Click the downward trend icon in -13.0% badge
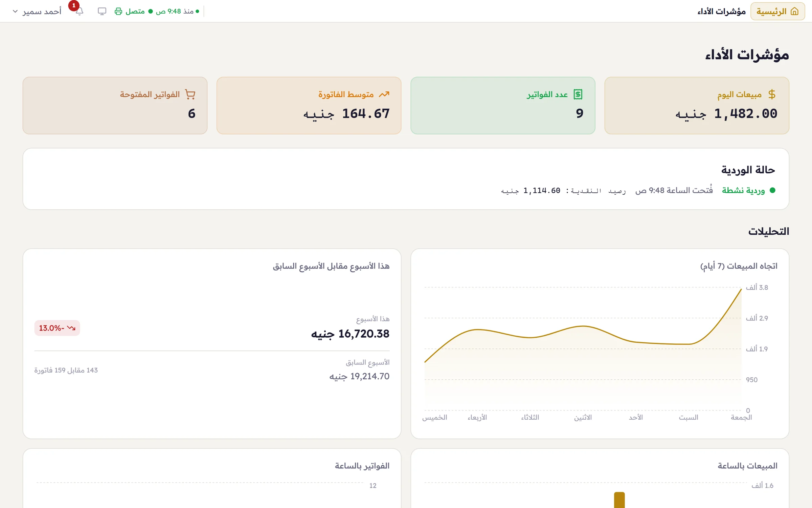Screen dimensions: 812x508 71,328
